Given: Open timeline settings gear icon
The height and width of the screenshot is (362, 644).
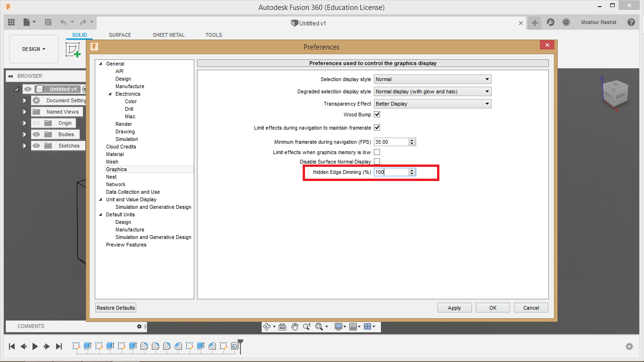Looking at the screenshot, I should coord(629,346).
